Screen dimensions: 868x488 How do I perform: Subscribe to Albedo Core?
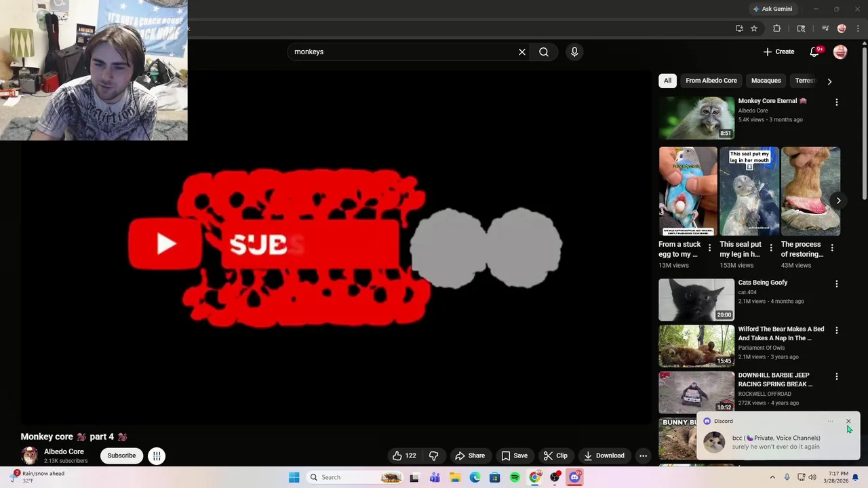(121, 455)
